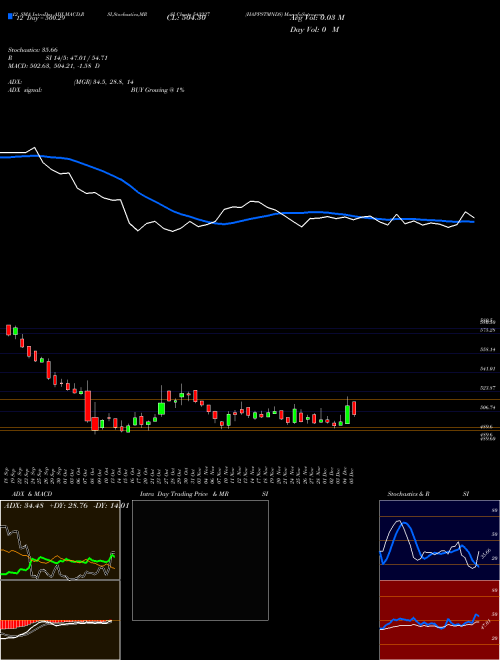Open the blue Stochastics chart panel
500x660 pixels.
pyautogui.click(x=439, y=540)
